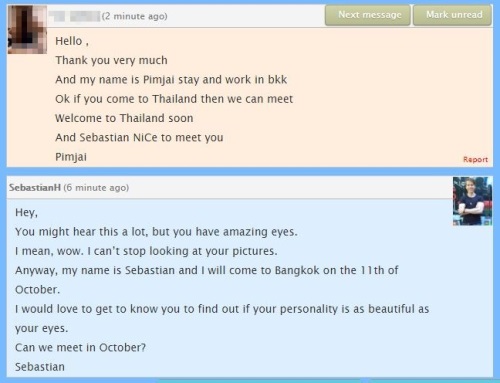Open SebastianH's profile photo thumbnail
Viewport: 500px width, 383px height.
[472, 201]
